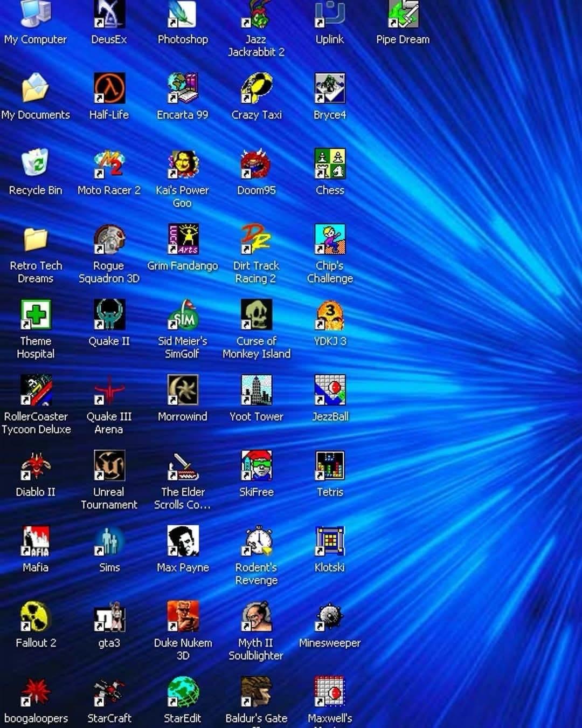The height and width of the screenshot is (728, 582).
Task: Select Myth II Soulblighter shortcut
Action: [257, 616]
